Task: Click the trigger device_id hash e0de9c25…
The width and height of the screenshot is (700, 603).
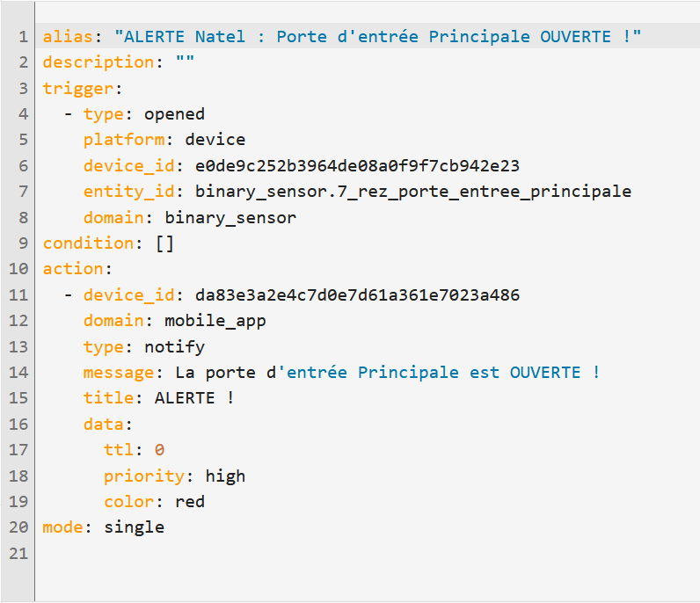Action: (358, 166)
